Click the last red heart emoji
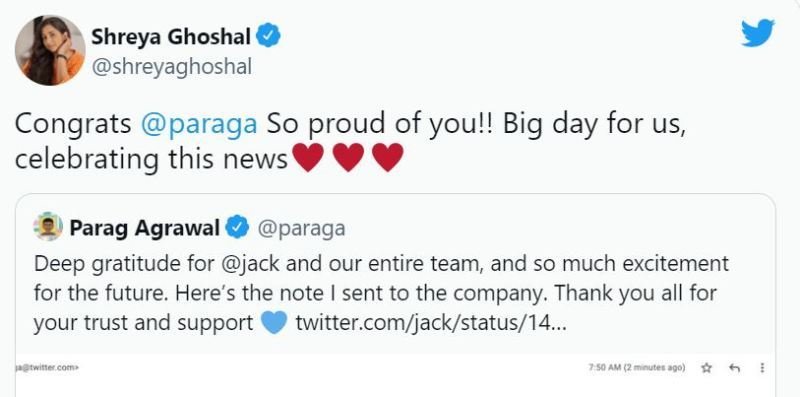The height and width of the screenshot is (397, 800). click(388, 157)
